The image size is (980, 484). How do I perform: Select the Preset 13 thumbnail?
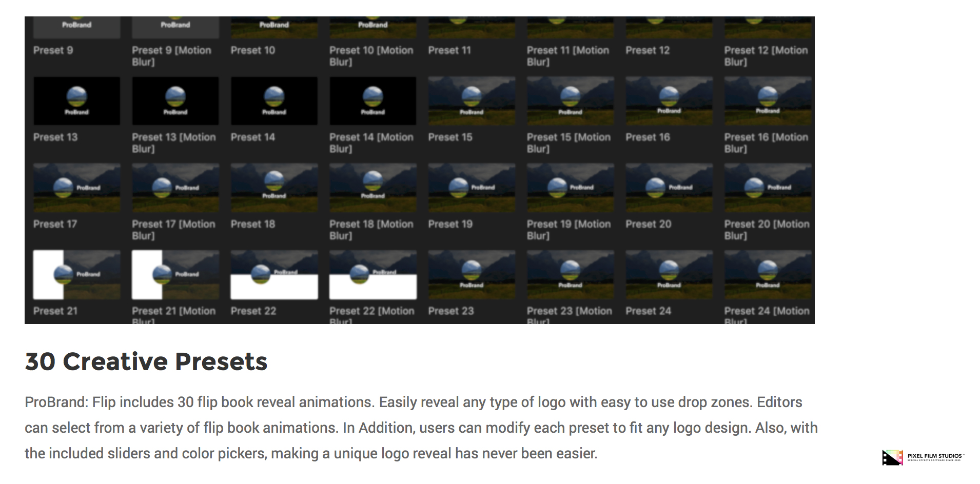[x=77, y=101]
